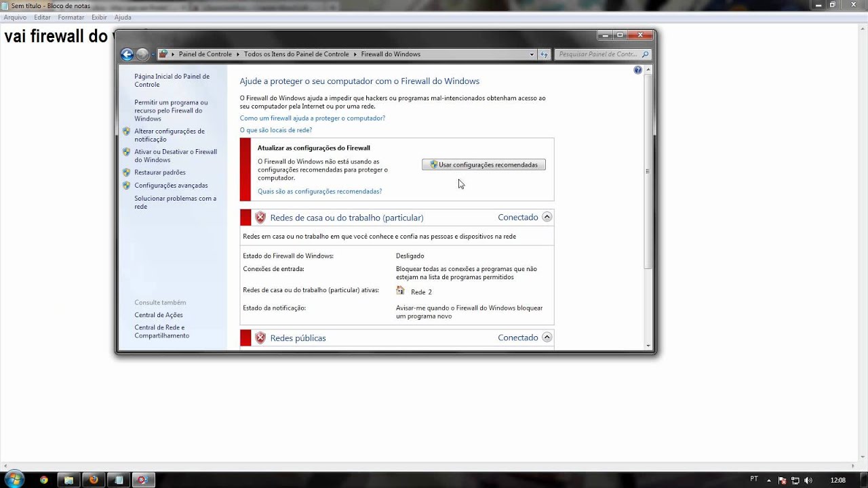Click shield icon beside Configurações avançadas
The width and height of the screenshot is (868, 488).
point(127,185)
